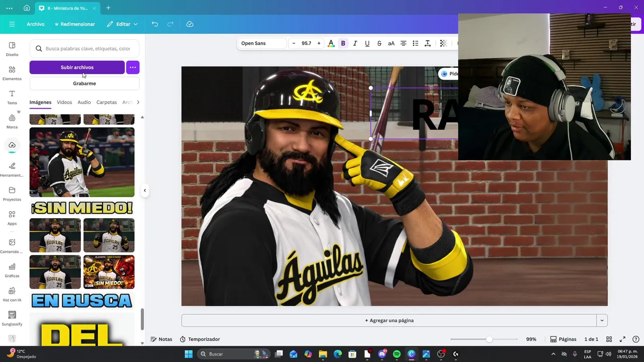The width and height of the screenshot is (644, 362).
Task: Open the Marca brand panel
Action: [x=12, y=121]
